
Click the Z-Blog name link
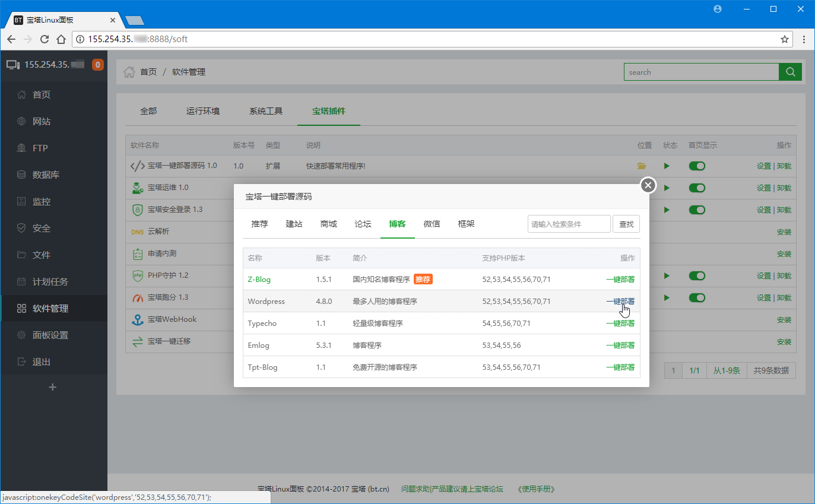pos(259,279)
